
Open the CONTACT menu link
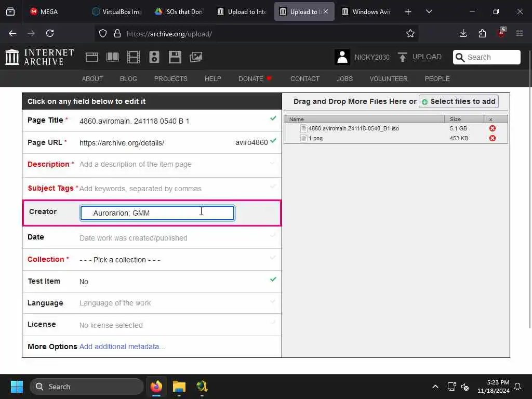tap(305, 79)
